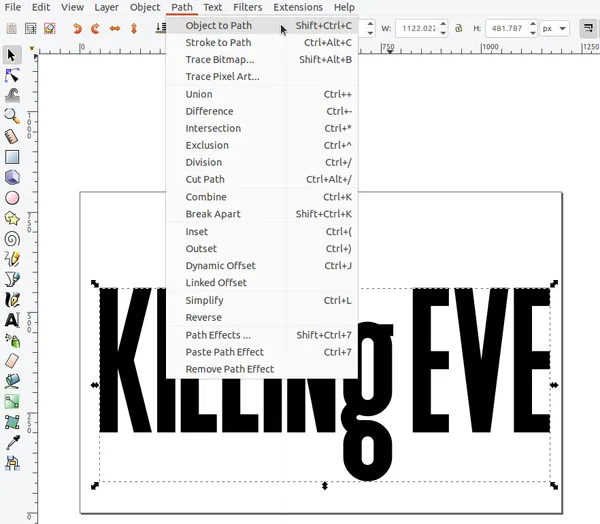Choose Stroke to Path

coord(262,42)
